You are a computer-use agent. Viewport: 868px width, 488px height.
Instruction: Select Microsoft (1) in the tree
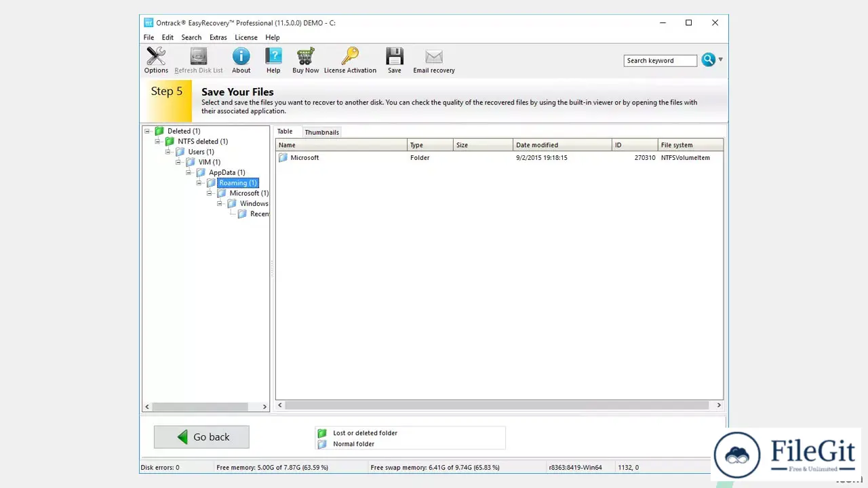click(249, 193)
